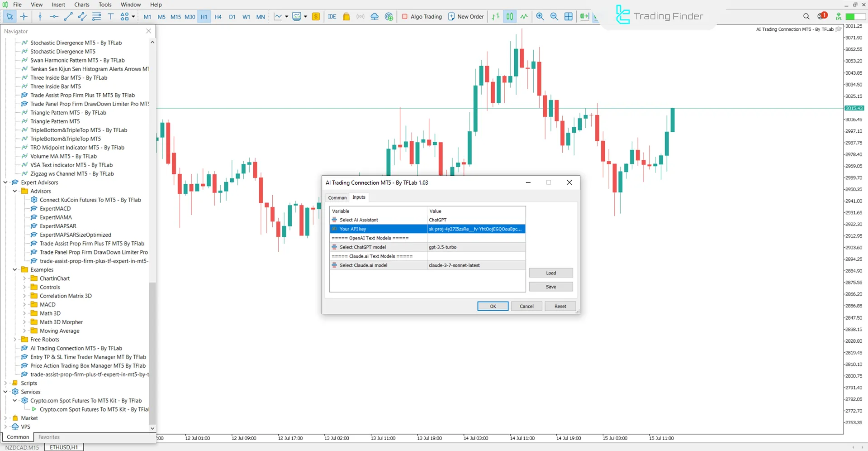This screenshot has width=868, height=451.
Task: Expand the Market navigator section
Action: (6, 417)
